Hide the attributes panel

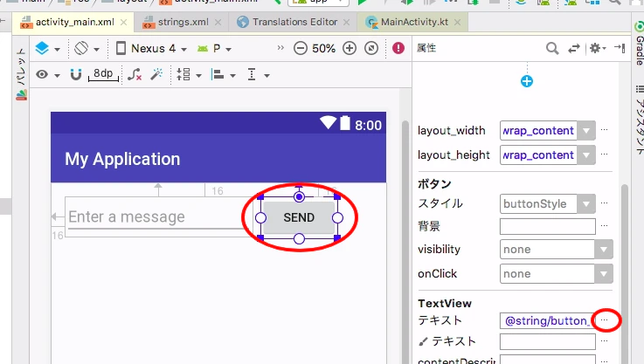click(620, 48)
